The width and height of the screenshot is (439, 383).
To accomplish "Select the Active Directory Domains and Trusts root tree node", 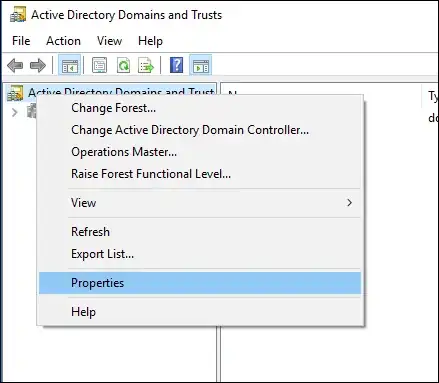I will [x=111, y=91].
